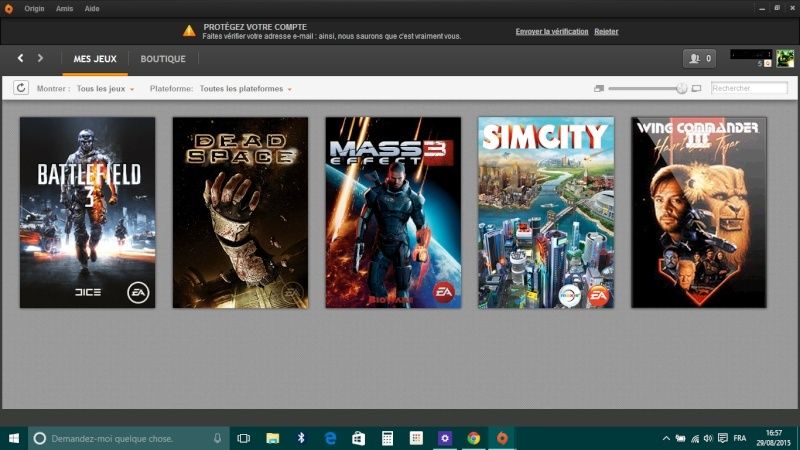The image size is (800, 450).
Task: Open the Aide menu
Action: [x=92, y=9]
